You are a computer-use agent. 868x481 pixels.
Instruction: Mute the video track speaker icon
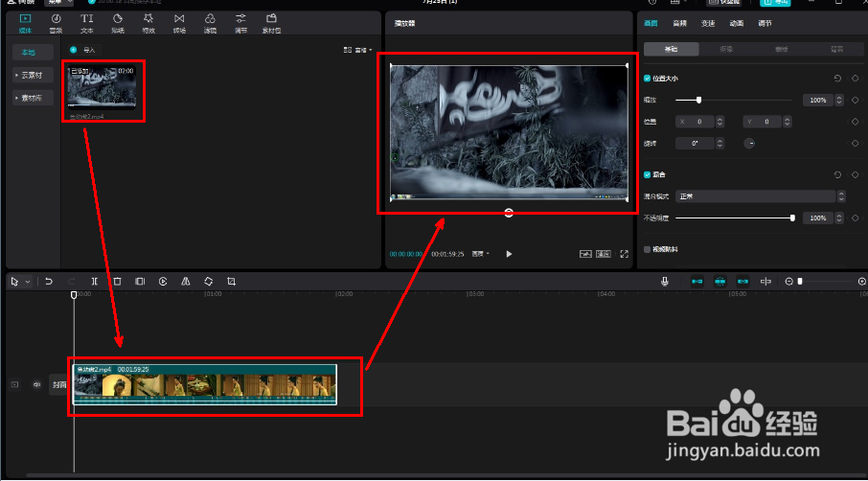pos(36,384)
